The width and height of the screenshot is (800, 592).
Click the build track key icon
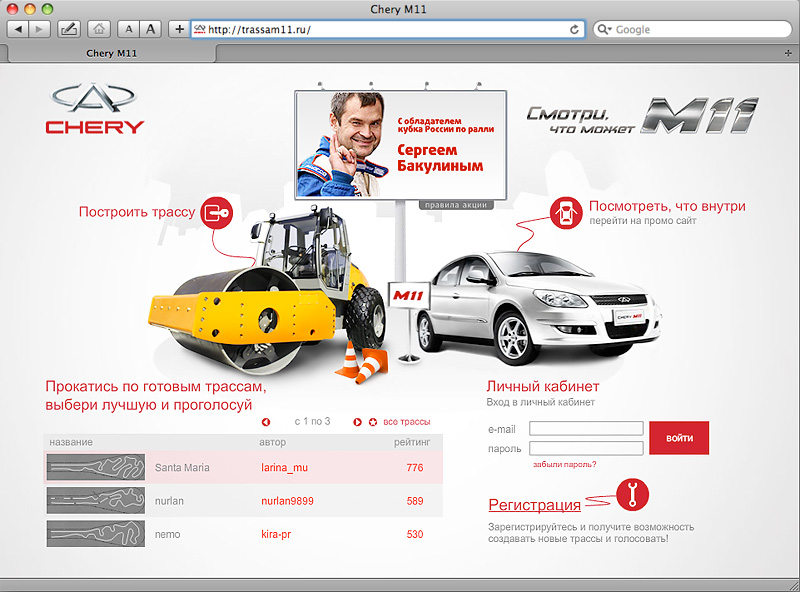[217, 213]
